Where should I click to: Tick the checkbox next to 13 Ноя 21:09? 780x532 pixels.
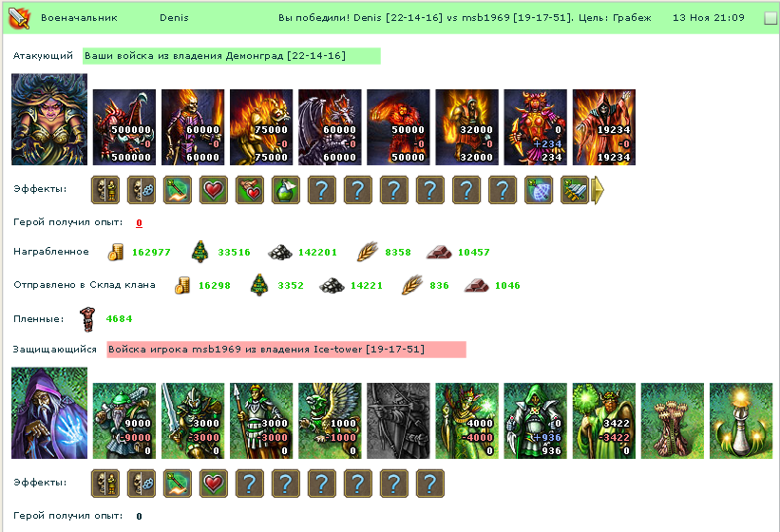770,18
